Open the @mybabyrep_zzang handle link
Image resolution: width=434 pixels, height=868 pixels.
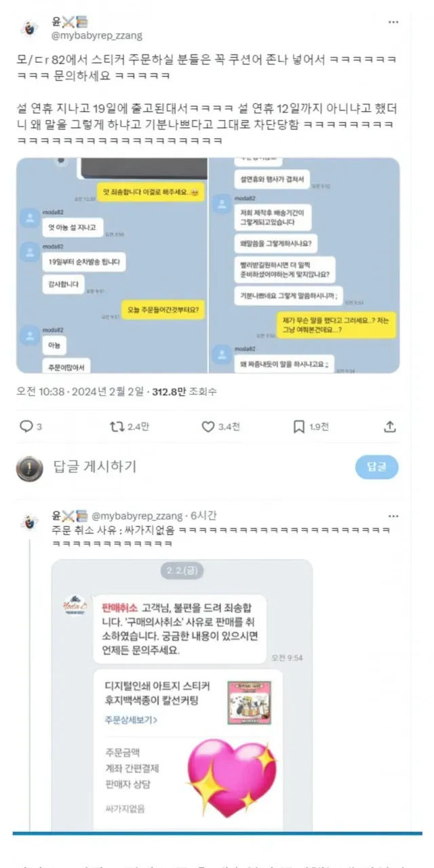click(x=97, y=35)
